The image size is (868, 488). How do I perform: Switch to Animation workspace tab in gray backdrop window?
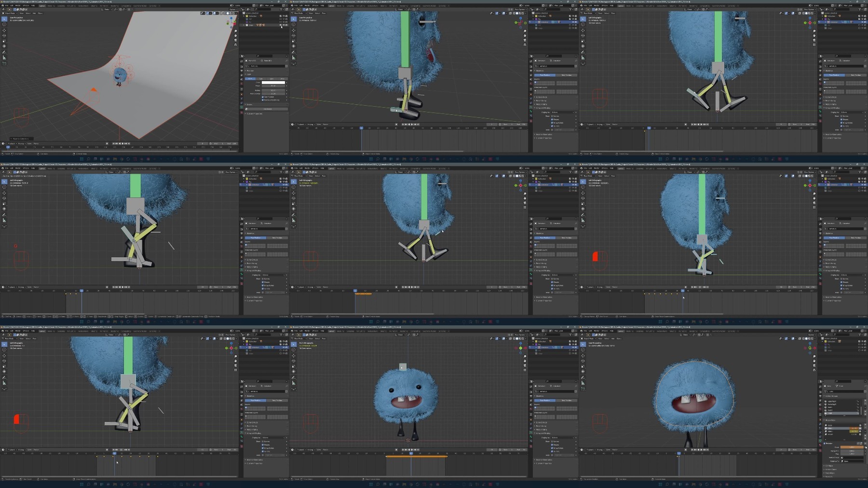[104, 6]
